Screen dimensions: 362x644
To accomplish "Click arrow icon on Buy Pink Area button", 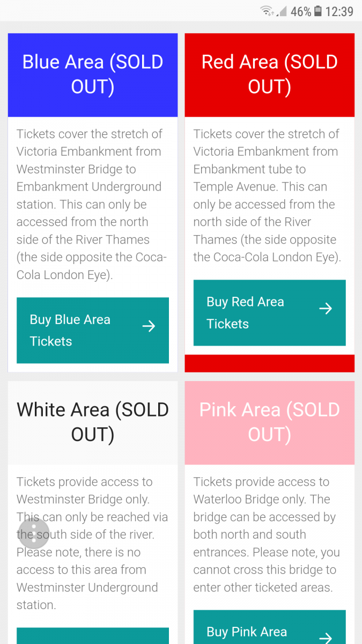I will point(326,638).
